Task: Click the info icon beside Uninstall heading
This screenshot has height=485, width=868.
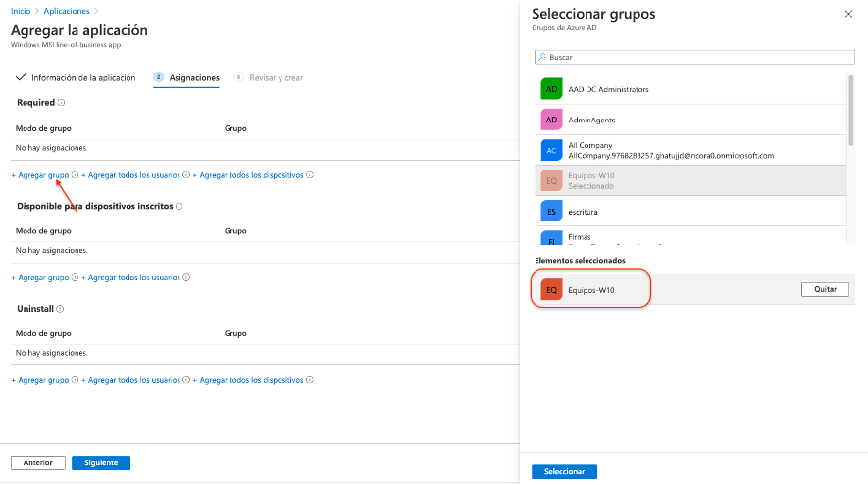Action: tap(60, 308)
